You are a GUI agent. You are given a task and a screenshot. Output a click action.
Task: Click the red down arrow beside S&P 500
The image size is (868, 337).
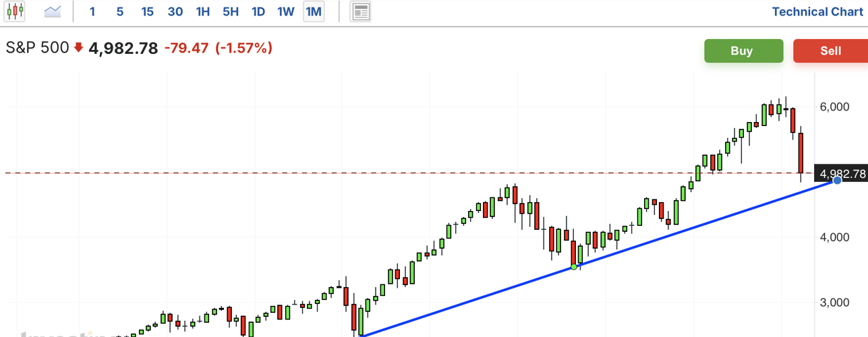tap(78, 48)
